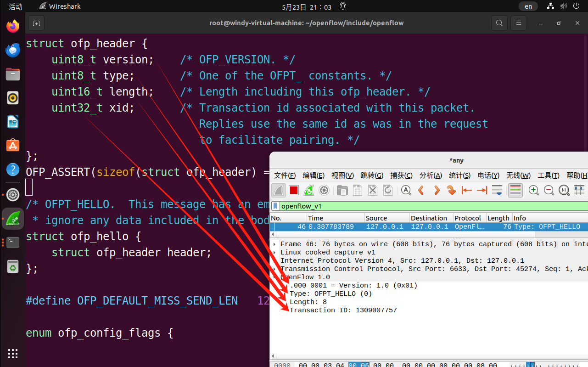
Task: Sort packets by the Destination column header
Action: click(431, 218)
